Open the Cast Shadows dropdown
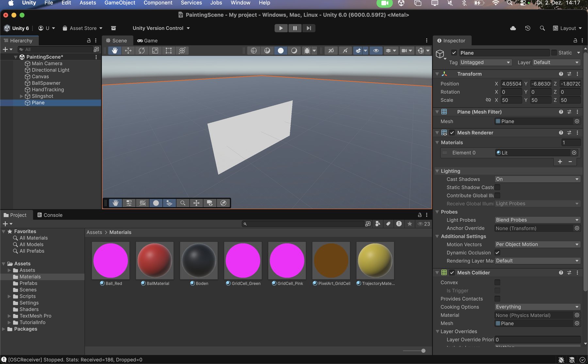This screenshot has height=364, width=588. [537, 179]
